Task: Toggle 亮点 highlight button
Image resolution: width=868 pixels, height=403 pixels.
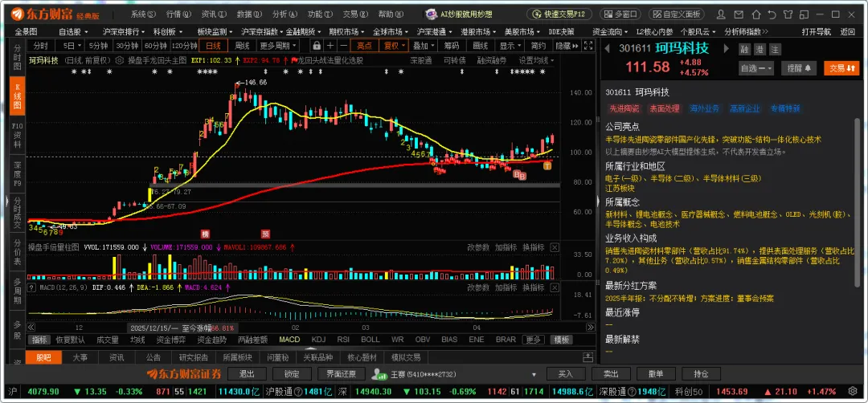Action: pyautogui.click(x=365, y=45)
